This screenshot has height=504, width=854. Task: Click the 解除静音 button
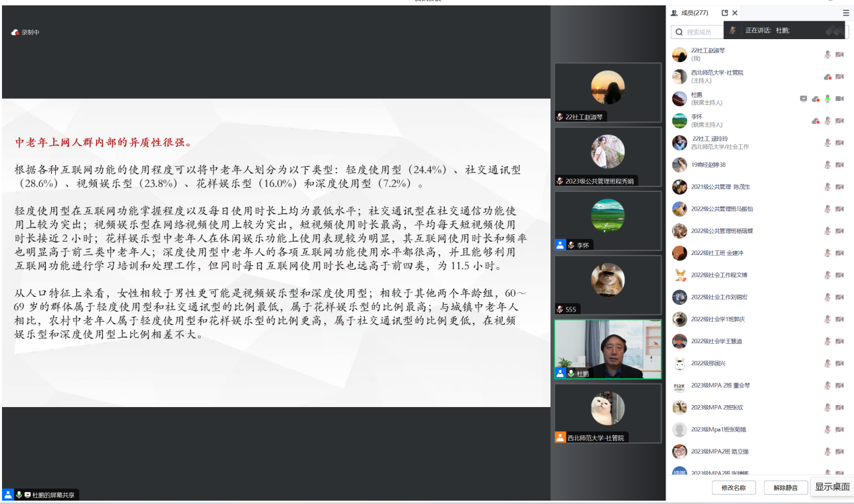click(x=785, y=487)
